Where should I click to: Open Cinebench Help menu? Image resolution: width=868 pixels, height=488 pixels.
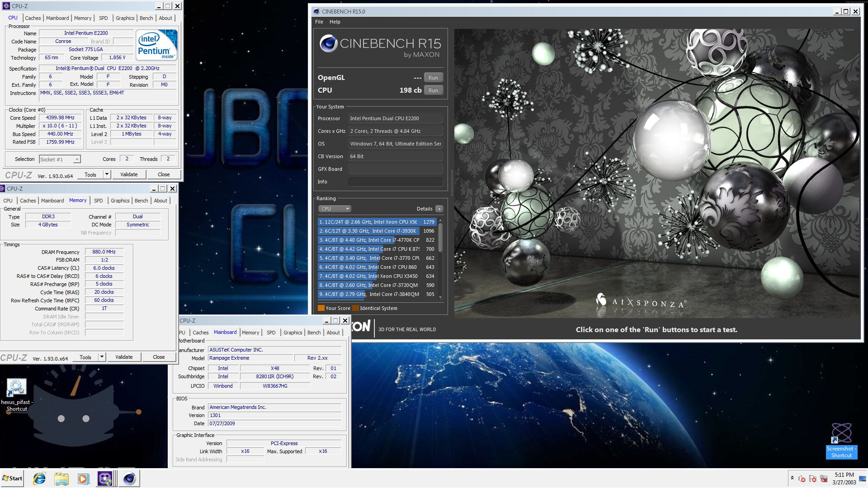pos(335,22)
